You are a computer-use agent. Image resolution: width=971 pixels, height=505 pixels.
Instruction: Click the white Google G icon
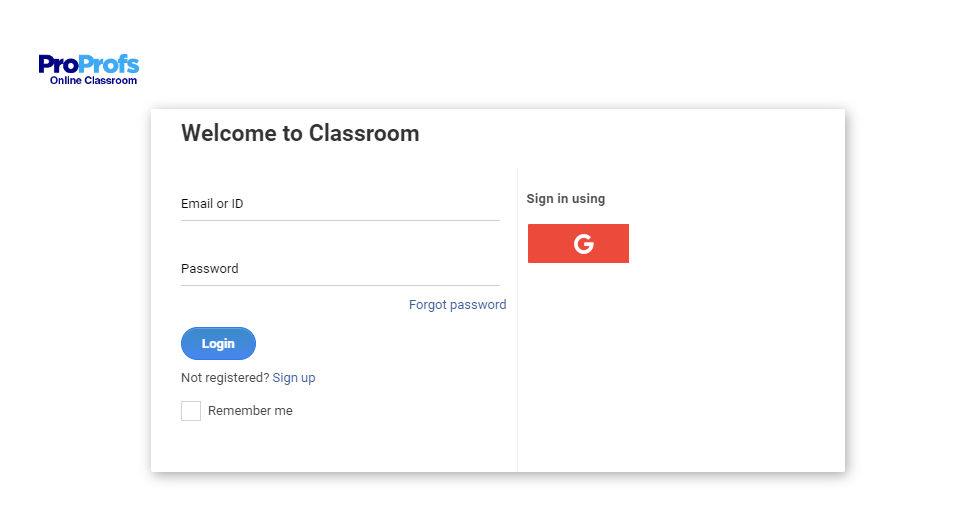584,244
